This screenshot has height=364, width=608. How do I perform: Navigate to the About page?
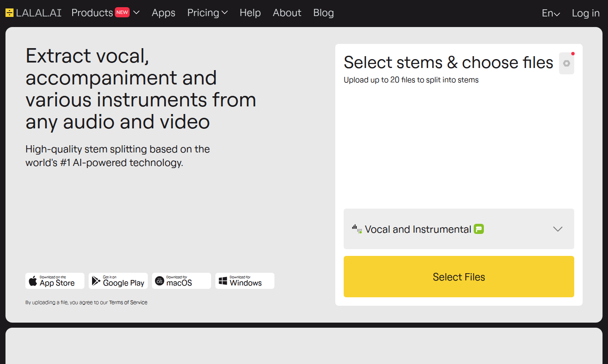[287, 13]
